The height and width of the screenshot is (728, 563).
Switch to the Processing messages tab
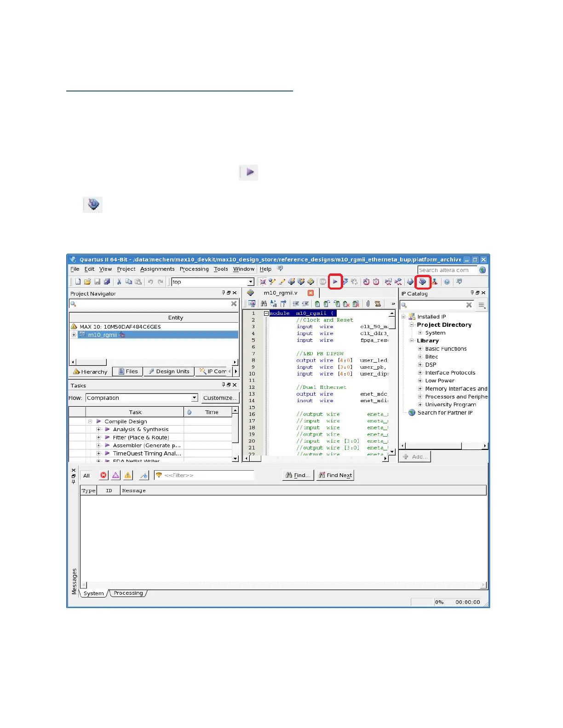pyautogui.click(x=128, y=593)
